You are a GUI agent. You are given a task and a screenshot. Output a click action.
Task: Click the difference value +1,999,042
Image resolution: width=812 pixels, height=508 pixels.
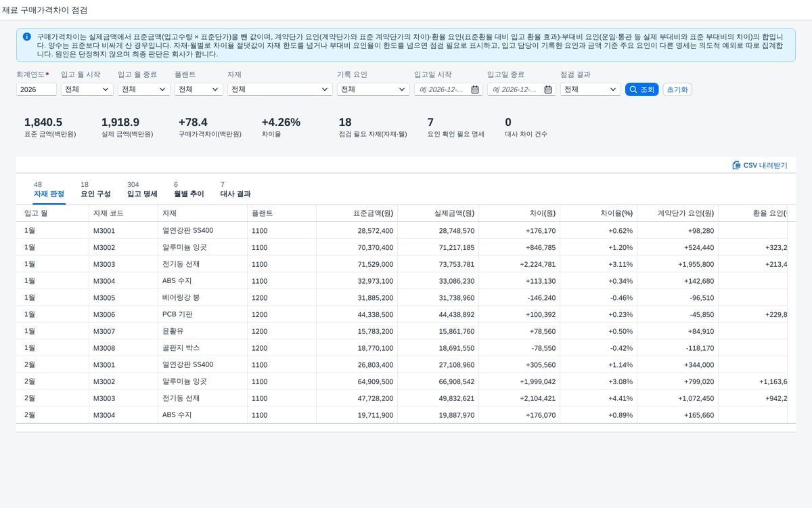(537, 381)
